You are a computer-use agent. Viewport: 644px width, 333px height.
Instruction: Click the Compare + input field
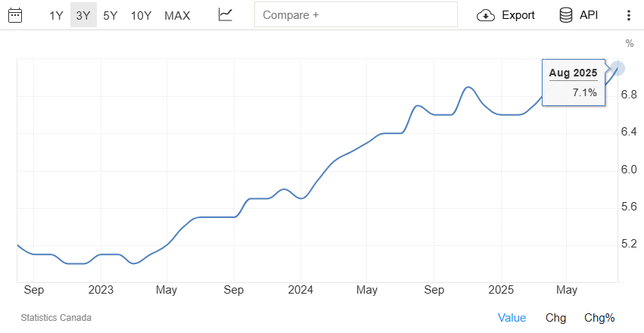tap(356, 15)
